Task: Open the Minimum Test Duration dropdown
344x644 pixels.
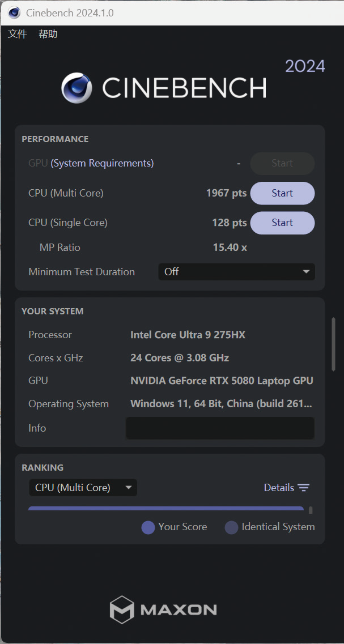Action: click(x=237, y=272)
